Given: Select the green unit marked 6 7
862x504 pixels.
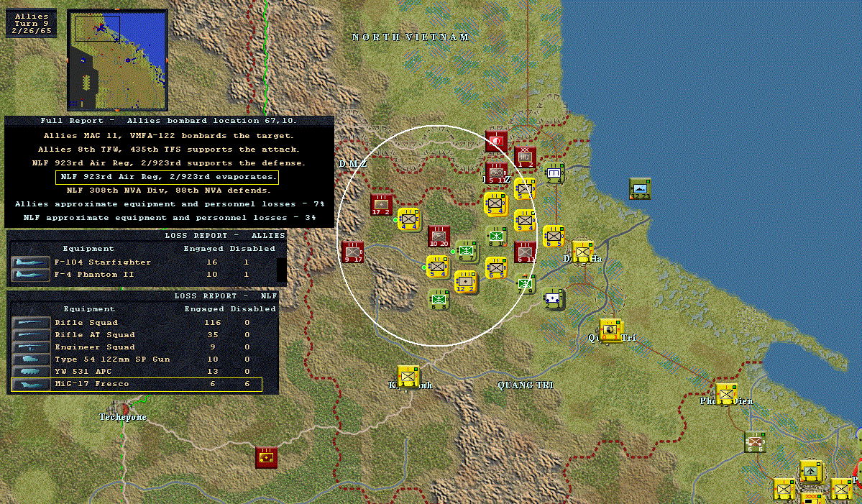Looking at the screenshot, I should coord(467,251).
